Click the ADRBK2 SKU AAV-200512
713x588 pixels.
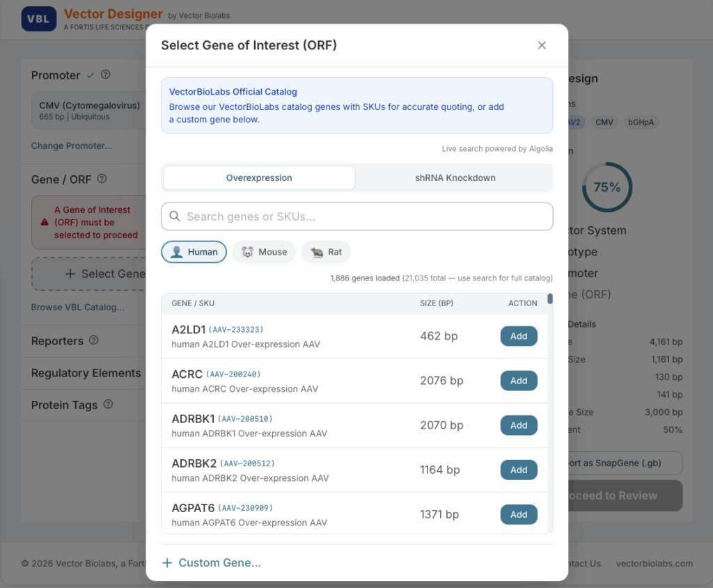247,463
